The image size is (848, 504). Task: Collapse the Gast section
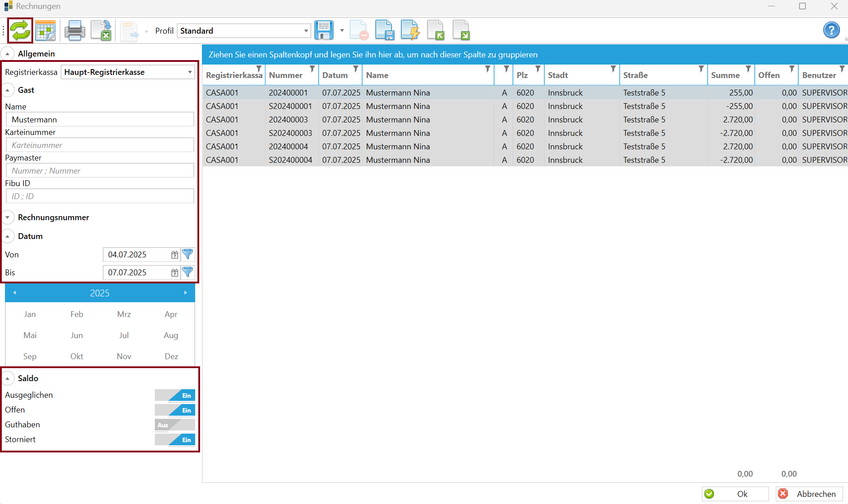tap(7, 90)
